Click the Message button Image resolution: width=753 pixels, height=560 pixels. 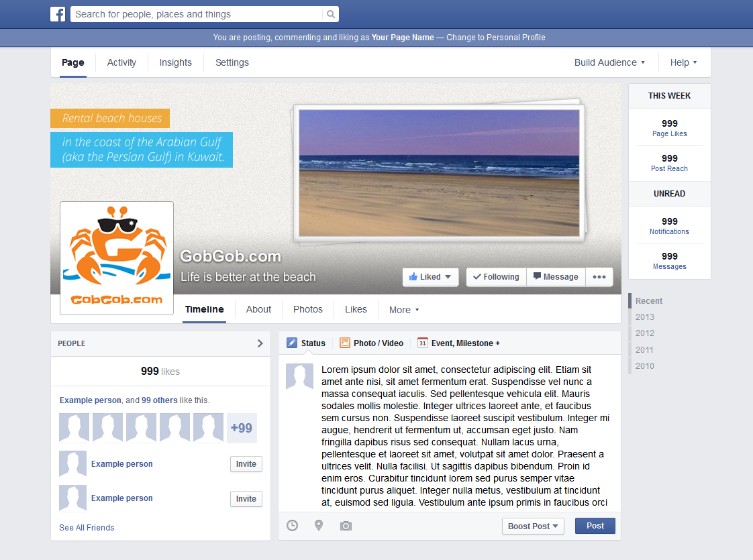click(556, 277)
